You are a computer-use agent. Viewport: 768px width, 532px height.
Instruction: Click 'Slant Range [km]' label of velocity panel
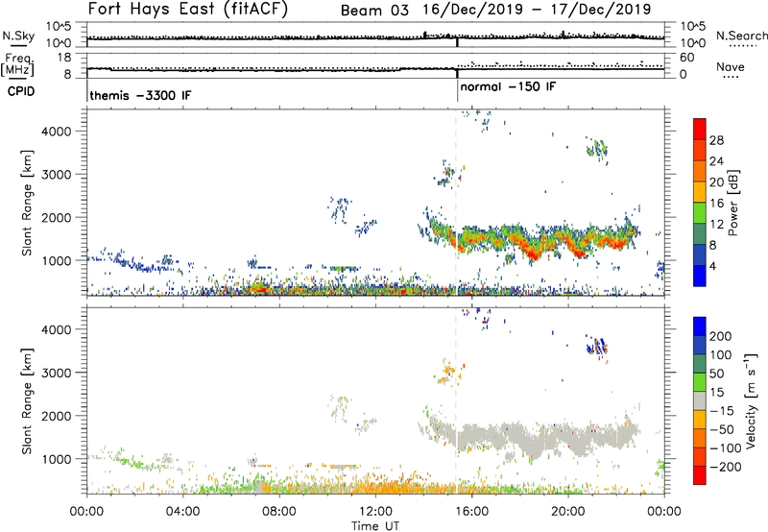coord(27,400)
